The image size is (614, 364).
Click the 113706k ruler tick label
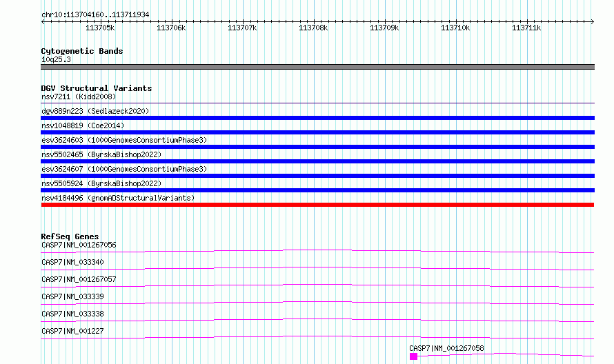click(x=171, y=28)
